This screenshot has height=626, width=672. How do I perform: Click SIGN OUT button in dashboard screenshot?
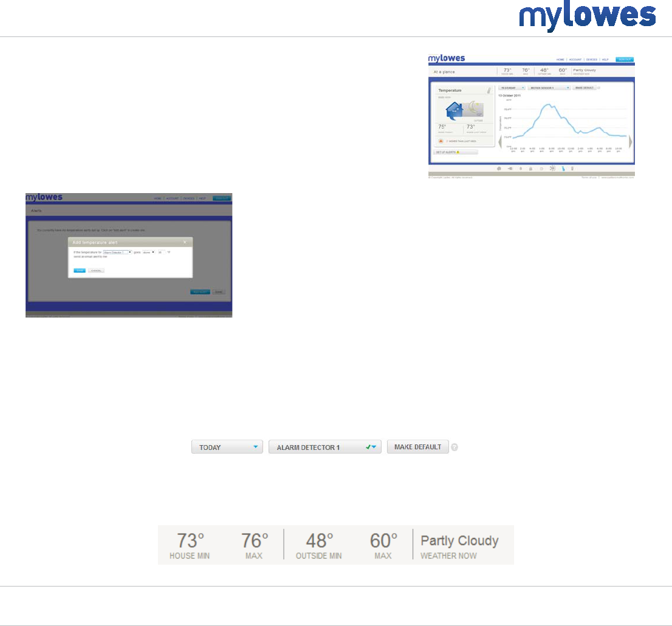coord(625,60)
